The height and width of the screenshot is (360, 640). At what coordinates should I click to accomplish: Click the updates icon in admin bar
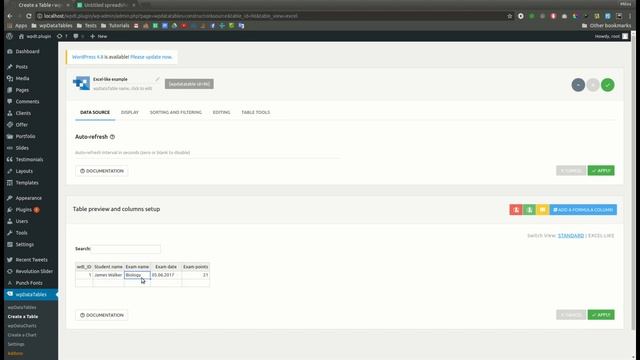click(60, 36)
